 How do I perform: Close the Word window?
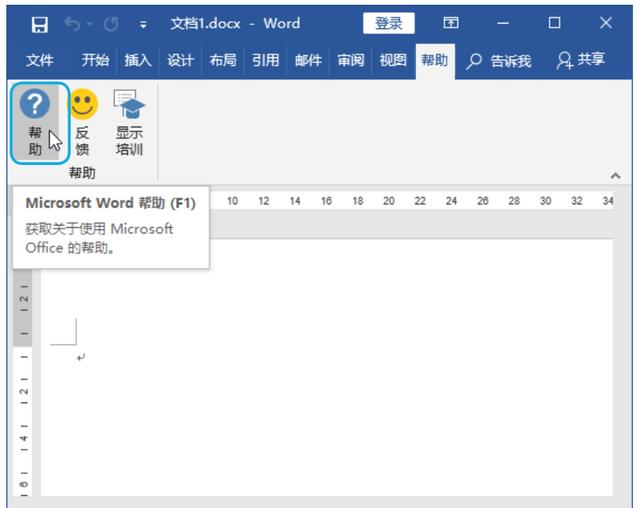pyautogui.click(x=606, y=22)
